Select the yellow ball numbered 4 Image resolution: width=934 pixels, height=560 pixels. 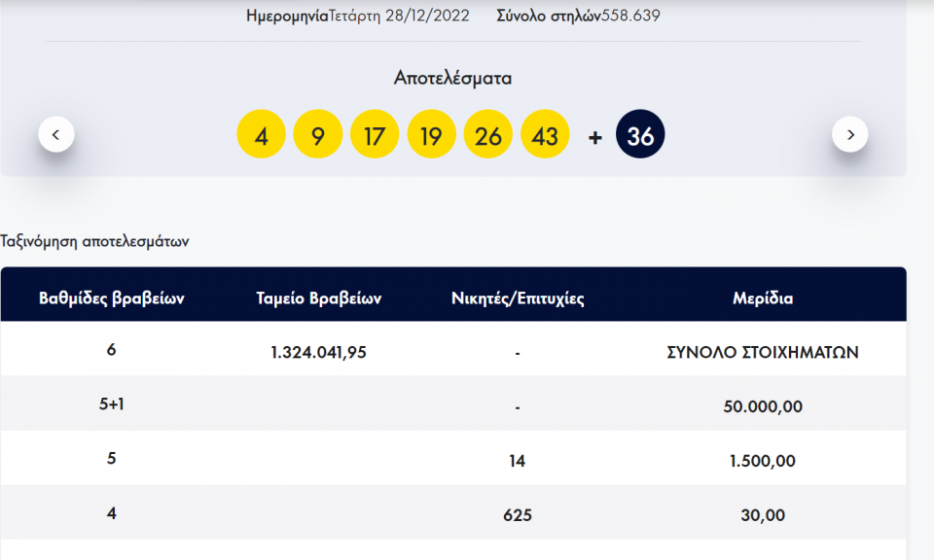[x=261, y=135]
